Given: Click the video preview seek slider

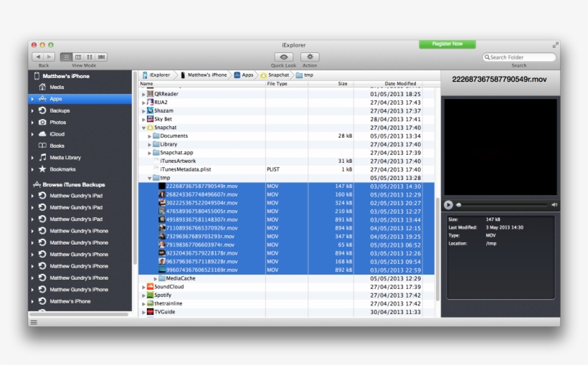Looking at the screenshot, I should click(502, 204).
